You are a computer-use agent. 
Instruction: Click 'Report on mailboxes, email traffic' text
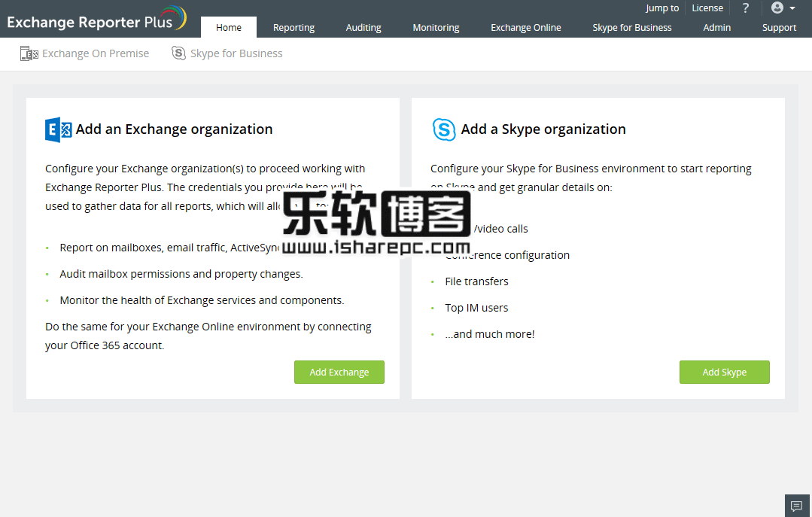(143, 248)
